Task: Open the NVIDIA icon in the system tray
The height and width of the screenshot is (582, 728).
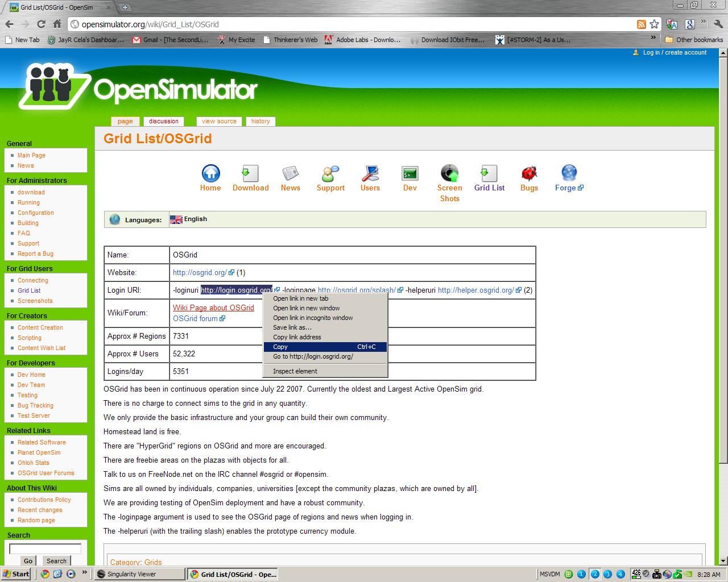Action: tap(688, 574)
